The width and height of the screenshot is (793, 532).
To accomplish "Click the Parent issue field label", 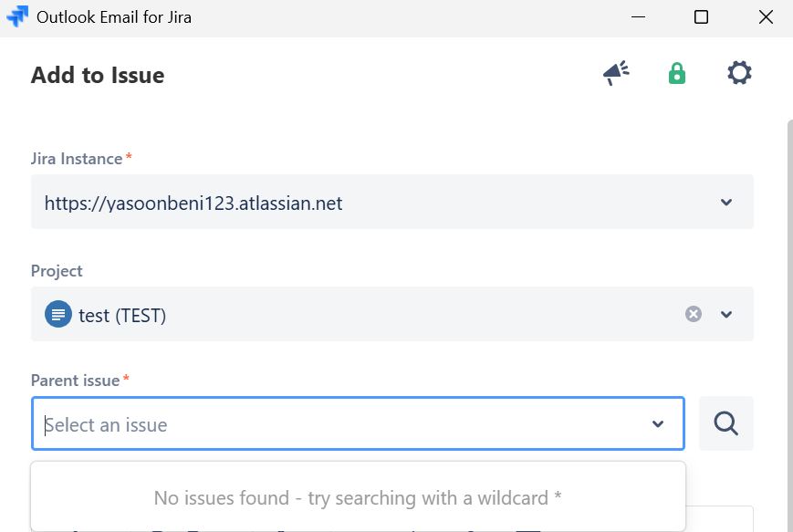I will [75, 381].
